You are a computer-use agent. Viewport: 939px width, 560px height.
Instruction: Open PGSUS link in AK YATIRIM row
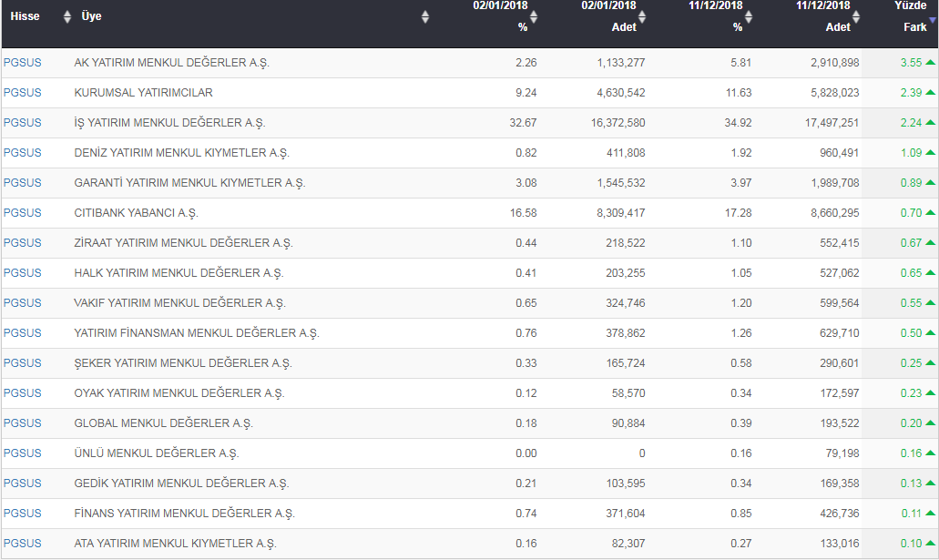point(22,63)
